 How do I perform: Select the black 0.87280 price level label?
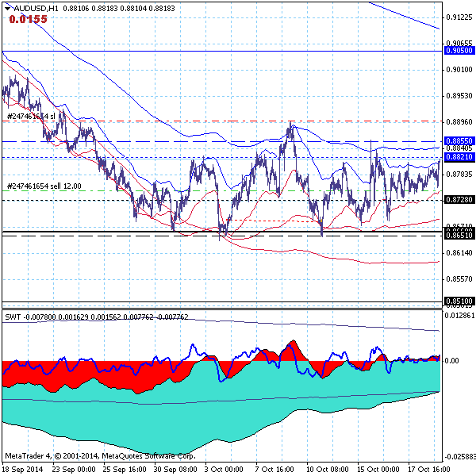(459, 200)
